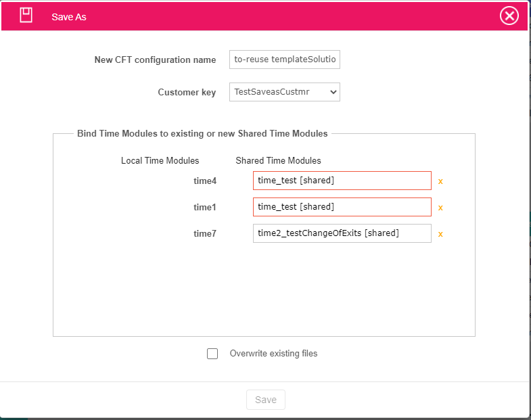Open the Customer key dropdown

click(284, 92)
